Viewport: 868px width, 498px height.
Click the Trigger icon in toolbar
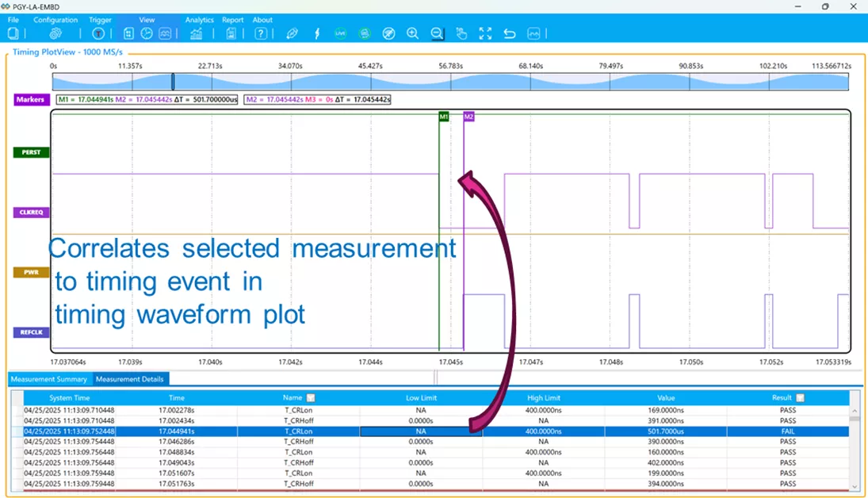(x=98, y=33)
